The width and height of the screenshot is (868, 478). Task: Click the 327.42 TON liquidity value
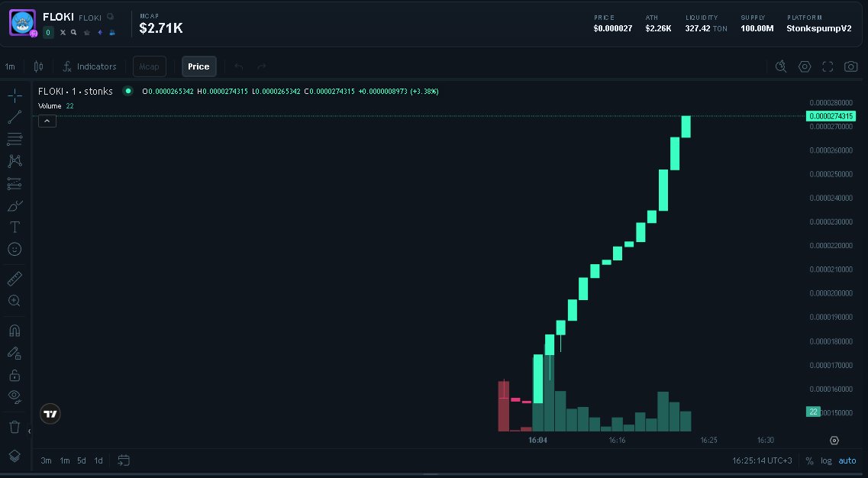coord(706,28)
